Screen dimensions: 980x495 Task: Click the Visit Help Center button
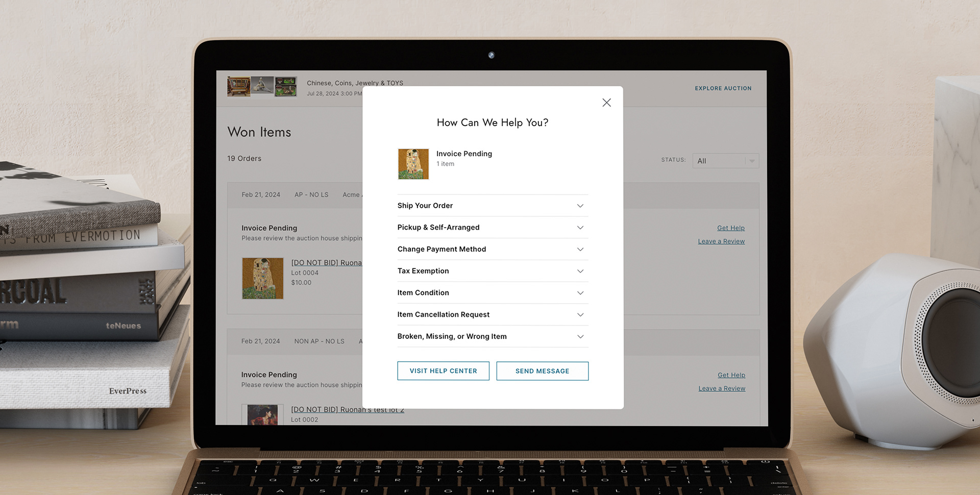[443, 371]
